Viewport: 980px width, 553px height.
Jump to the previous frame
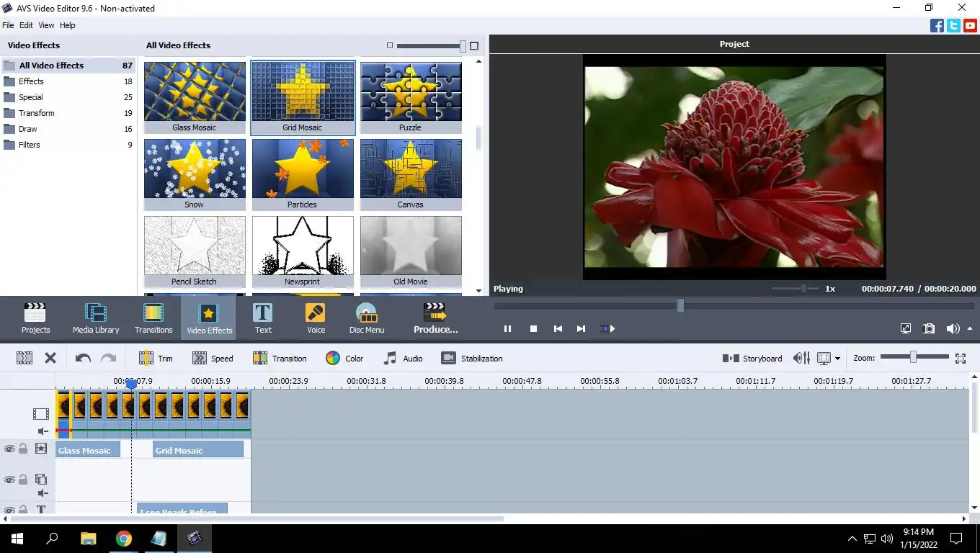(558, 328)
